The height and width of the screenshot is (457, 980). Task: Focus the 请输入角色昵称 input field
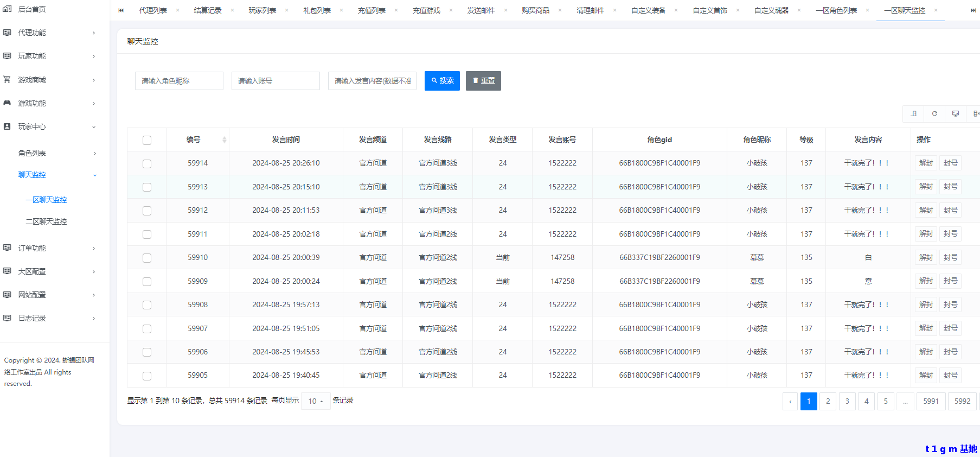click(x=179, y=81)
